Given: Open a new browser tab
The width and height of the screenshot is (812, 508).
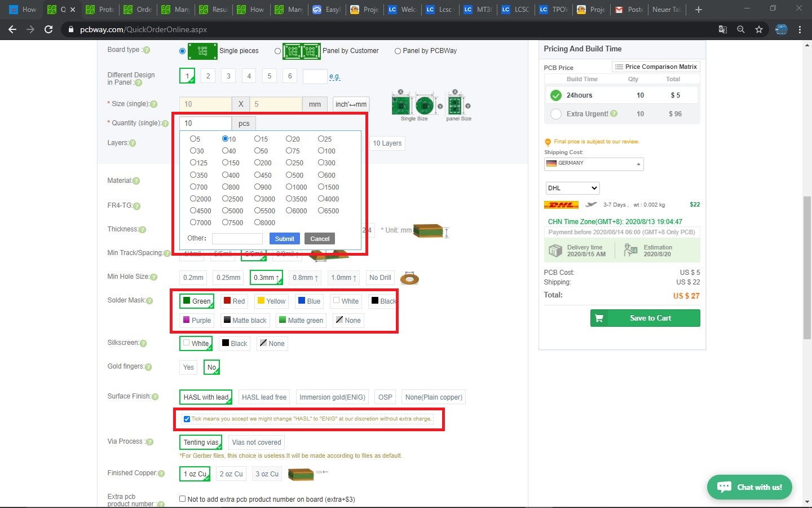Looking at the screenshot, I should click(x=698, y=10).
